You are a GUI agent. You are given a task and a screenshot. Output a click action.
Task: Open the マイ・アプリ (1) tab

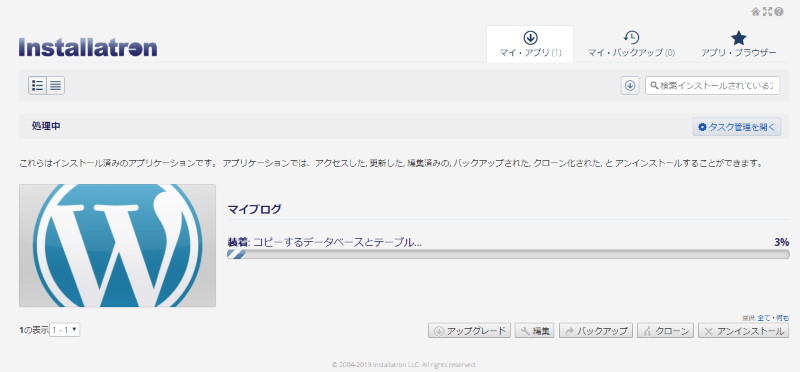530,44
